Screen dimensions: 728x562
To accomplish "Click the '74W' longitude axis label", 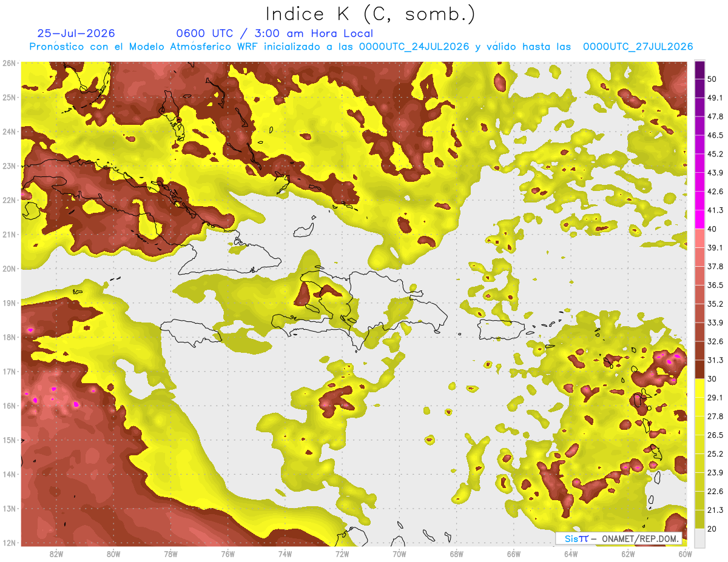I will pos(285,554).
